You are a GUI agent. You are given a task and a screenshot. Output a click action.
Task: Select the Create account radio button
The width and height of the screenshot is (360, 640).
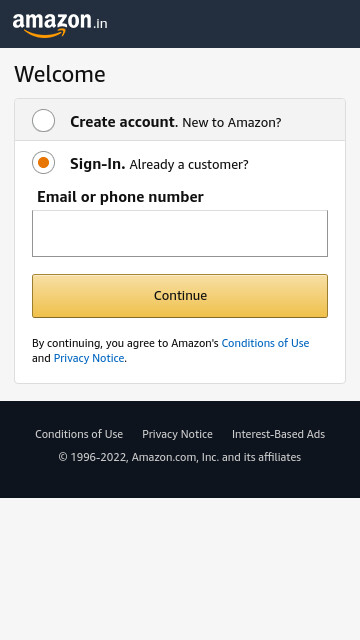point(43,120)
